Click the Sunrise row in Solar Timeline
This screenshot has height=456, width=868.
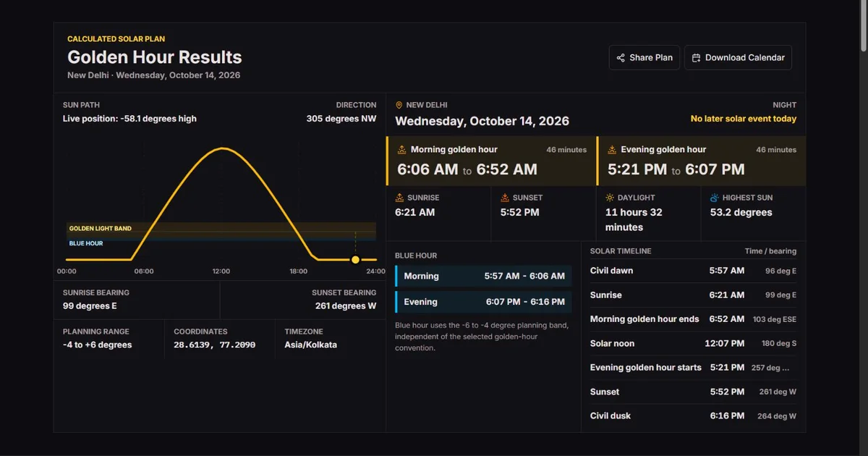[693, 295]
